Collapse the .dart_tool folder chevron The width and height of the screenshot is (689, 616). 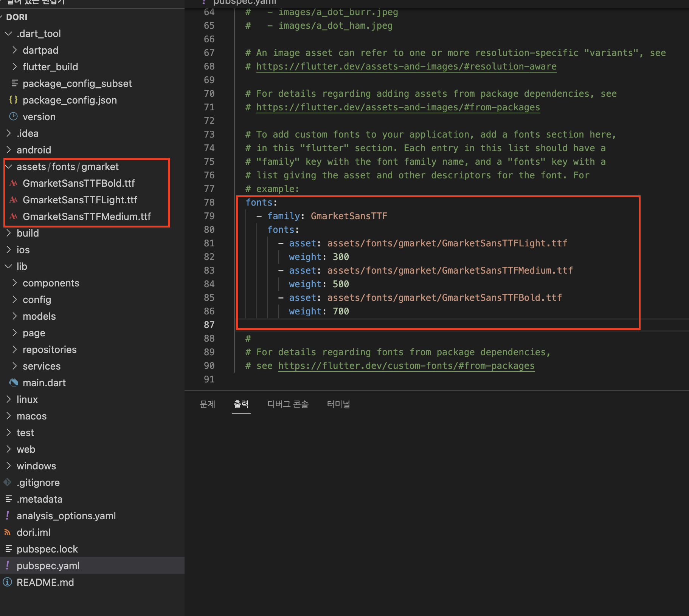pos(8,34)
